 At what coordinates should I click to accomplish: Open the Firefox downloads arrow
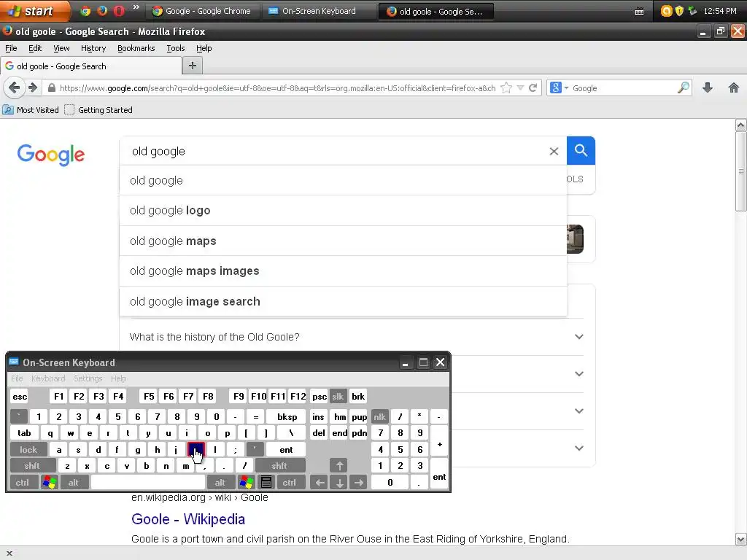point(708,87)
